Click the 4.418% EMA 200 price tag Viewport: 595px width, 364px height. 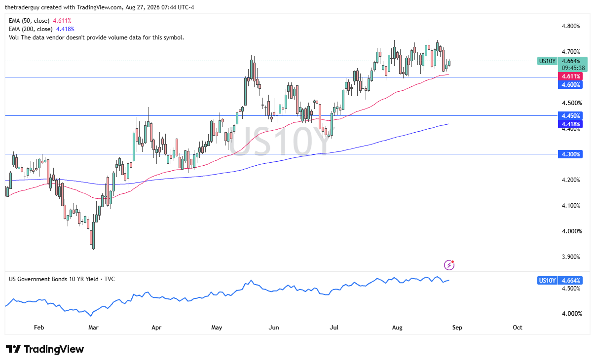coord(570,124)
